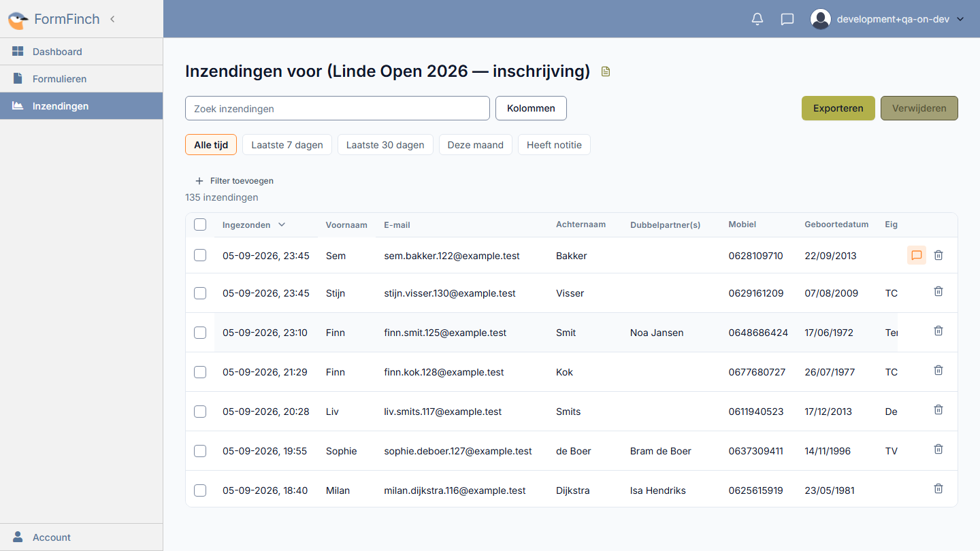The height and width of the screenshot is (551, 980).
Task: Delete Stijn Visser's submission with trash icon
Action: click(x=938, y=291)
